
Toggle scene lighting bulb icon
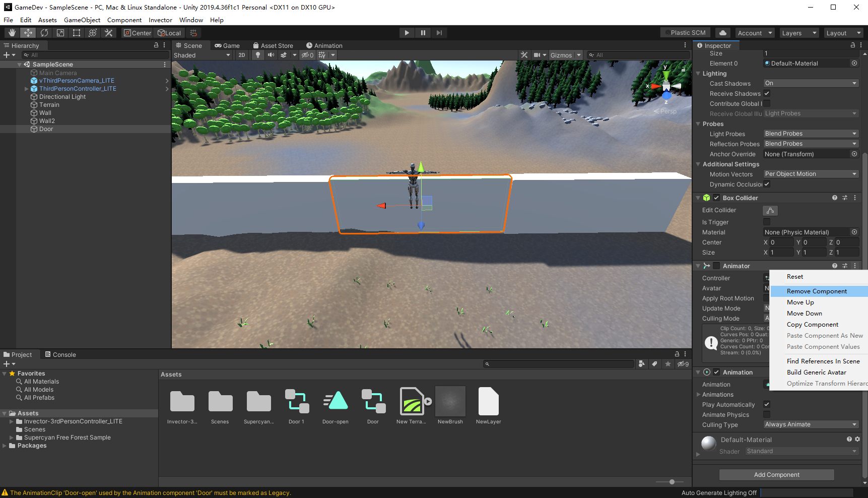[258, 55]
